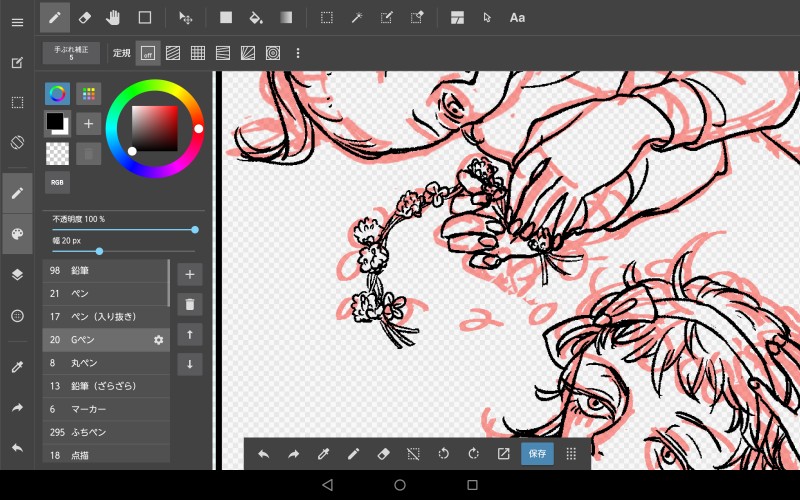This screenshot has height=500, width=800.
Task: Toggle the brush panel from sidebar
Action: point(17,193)
